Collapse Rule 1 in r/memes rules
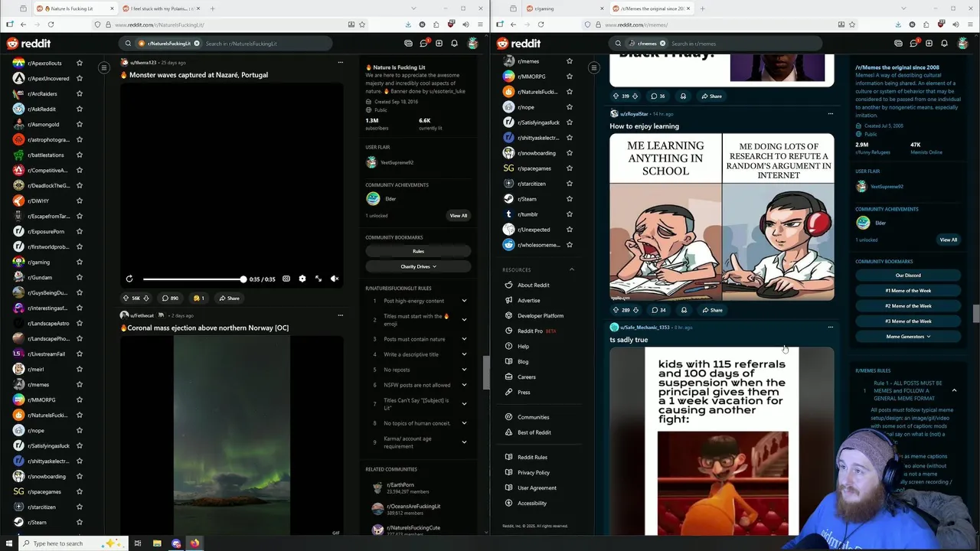 coord(954,390)
